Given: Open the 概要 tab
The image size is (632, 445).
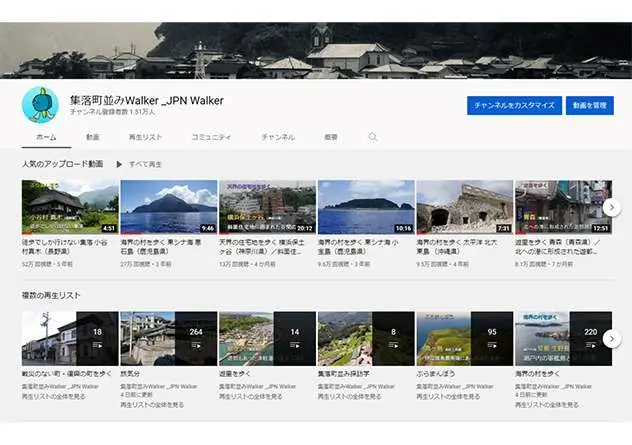Looking at the screenshot, I should tap(331, 136).
